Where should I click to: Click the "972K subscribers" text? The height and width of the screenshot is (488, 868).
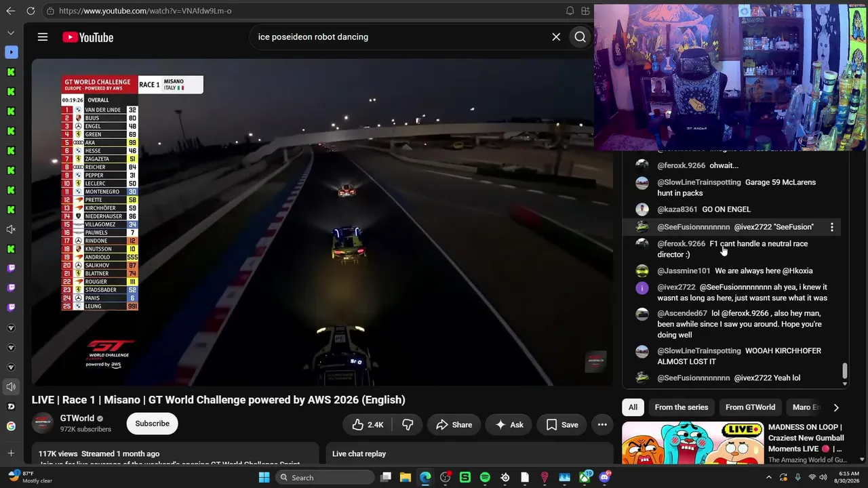(85, 429)
